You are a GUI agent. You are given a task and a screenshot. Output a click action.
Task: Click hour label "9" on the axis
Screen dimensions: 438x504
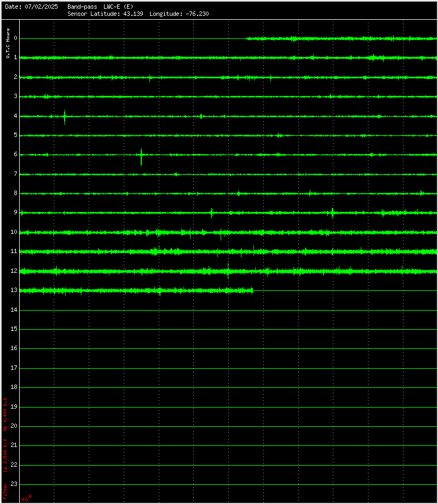pos(15,212)
